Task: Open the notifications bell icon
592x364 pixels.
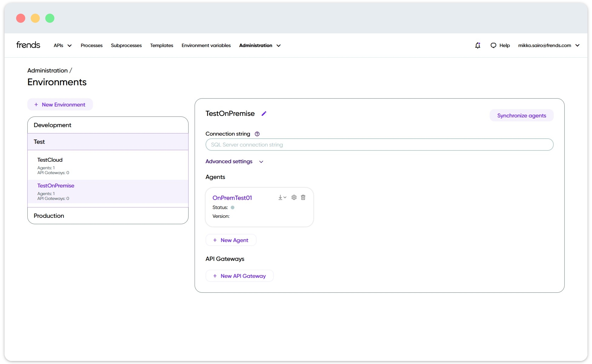Action: coord(478,45)
